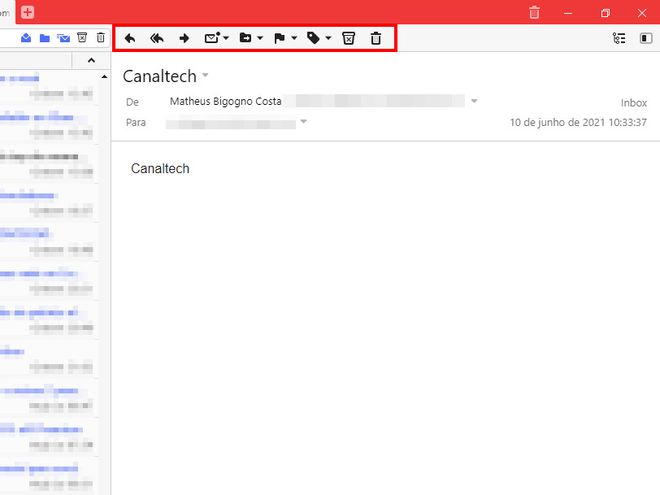Open the tag dropdown arrow
660x495 pixels.
[x=328, y=38]
